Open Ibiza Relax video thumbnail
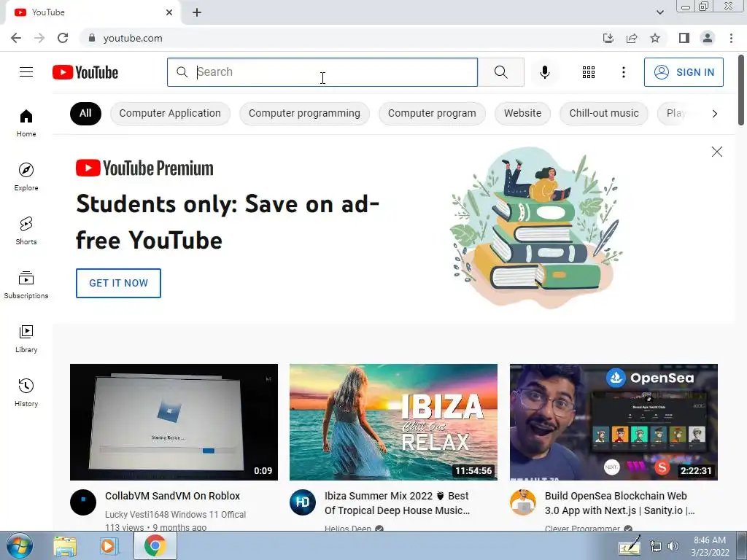 (393, 422)
